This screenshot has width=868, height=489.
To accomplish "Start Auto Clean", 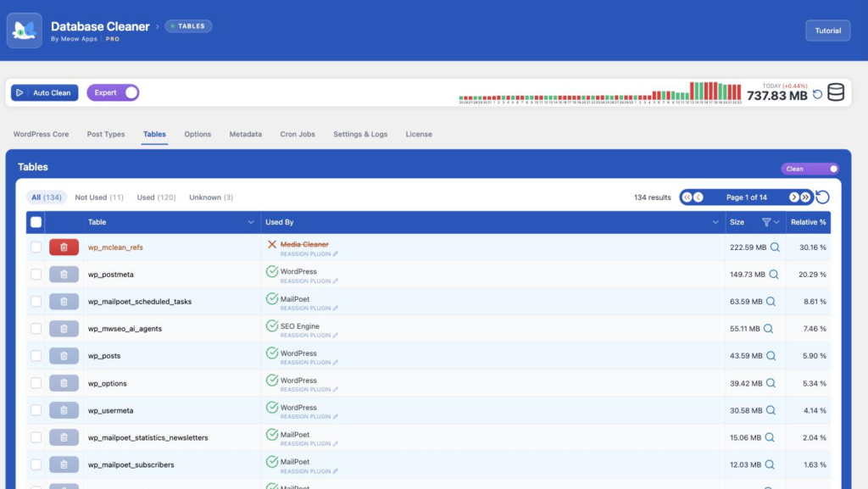I will click(45, 92).
